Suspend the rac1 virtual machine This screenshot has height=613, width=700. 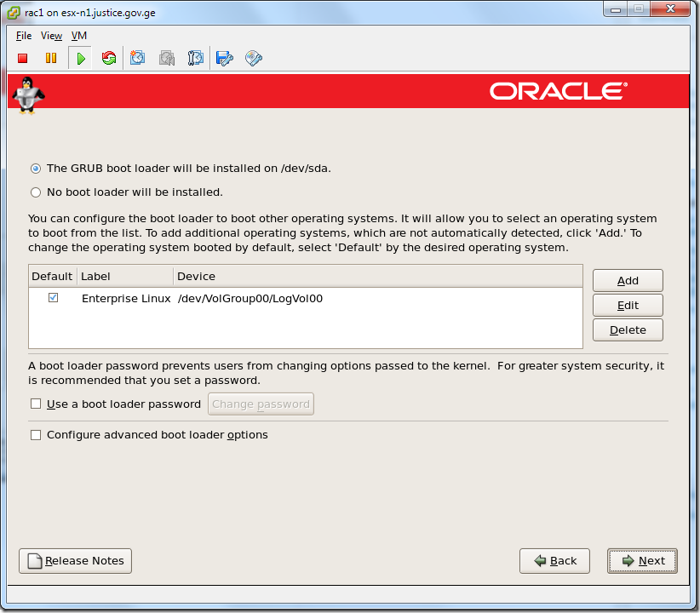pos(51,58)
